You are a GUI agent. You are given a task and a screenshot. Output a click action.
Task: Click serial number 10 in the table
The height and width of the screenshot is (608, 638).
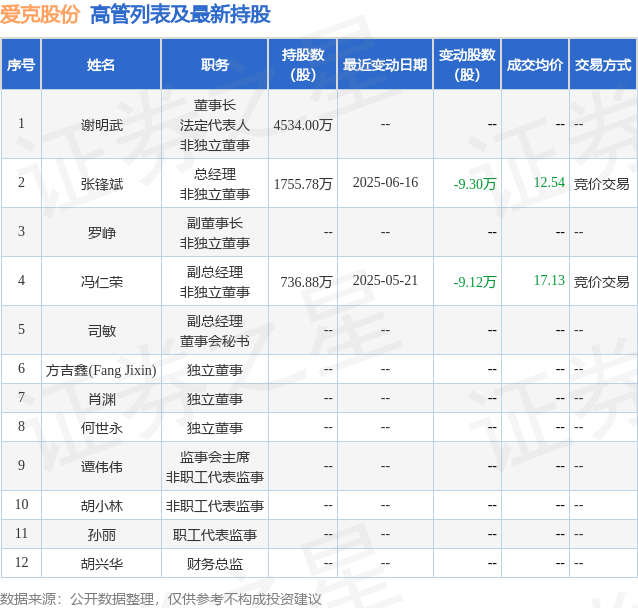click(22, 504)
